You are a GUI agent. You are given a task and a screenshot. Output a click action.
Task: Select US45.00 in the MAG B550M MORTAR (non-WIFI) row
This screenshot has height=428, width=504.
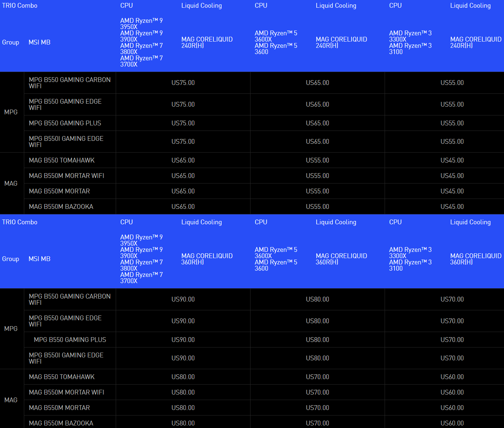click(x=452, y=191)
